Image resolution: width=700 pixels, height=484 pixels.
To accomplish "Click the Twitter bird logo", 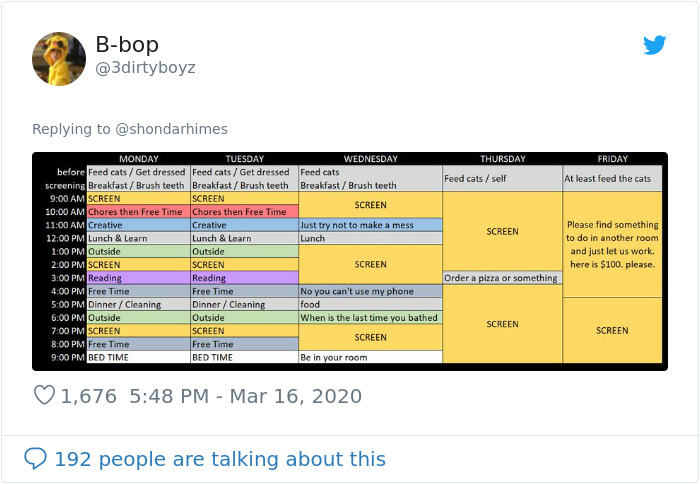I will coord(654,45).
